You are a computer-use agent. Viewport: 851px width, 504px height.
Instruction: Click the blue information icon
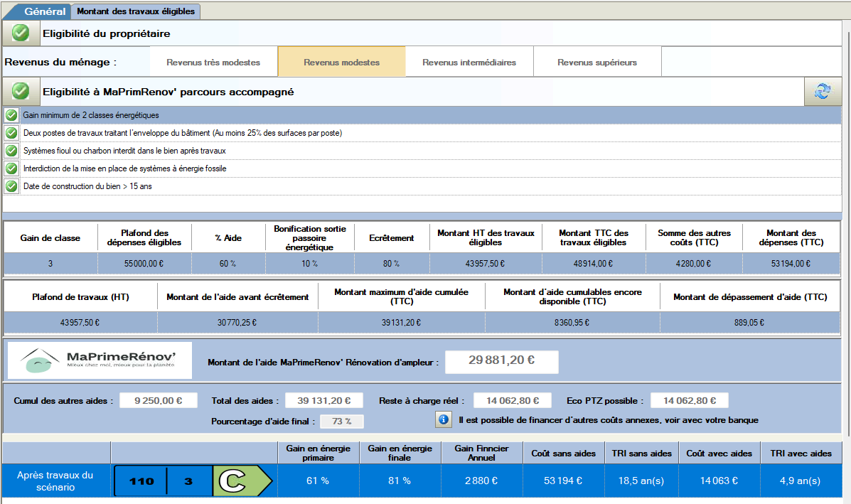point(444,419)
